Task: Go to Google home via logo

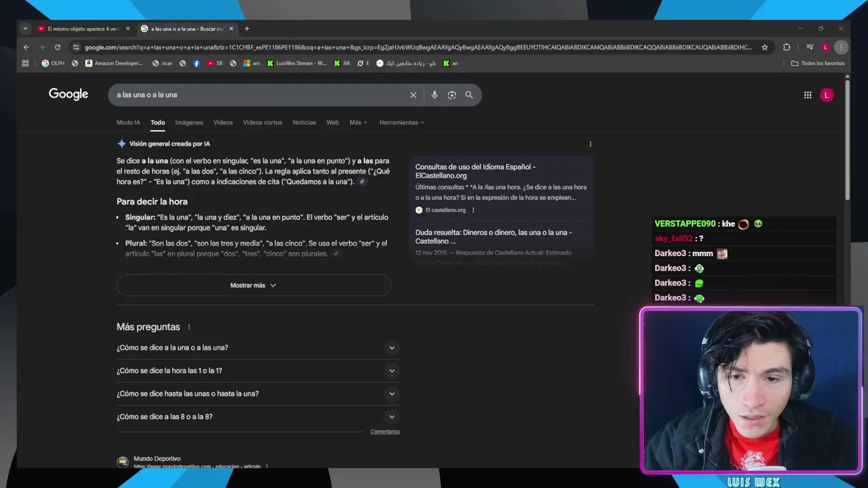Action: [68, 94]
